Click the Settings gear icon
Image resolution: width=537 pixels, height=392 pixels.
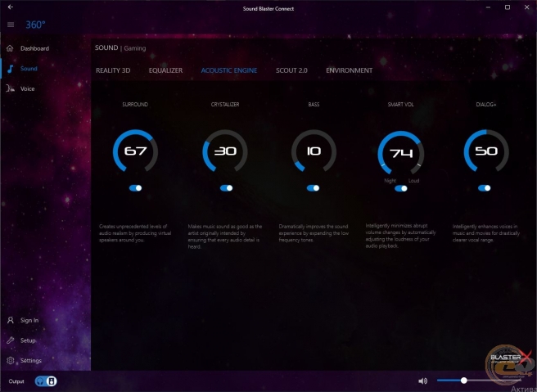point(11,361)
